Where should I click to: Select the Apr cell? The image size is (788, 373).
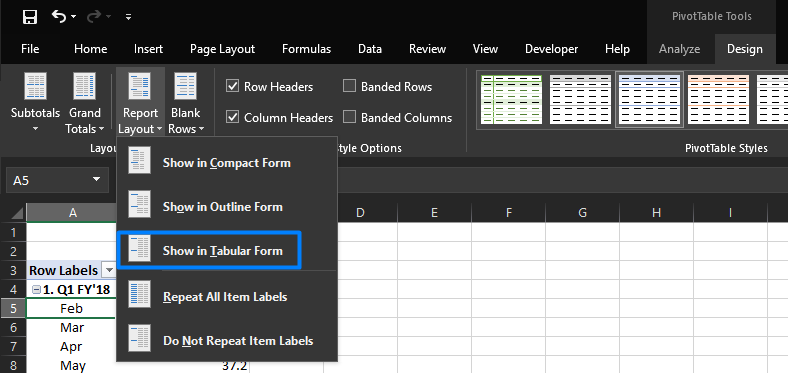pyautogui.click(x=71, y=347)
